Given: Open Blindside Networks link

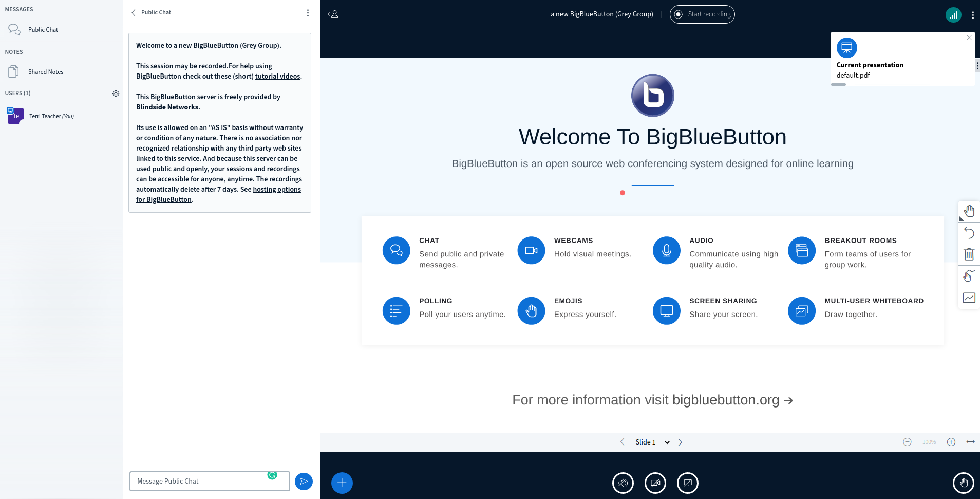Looking at the screenshot, I should click(x=167, y=107).
